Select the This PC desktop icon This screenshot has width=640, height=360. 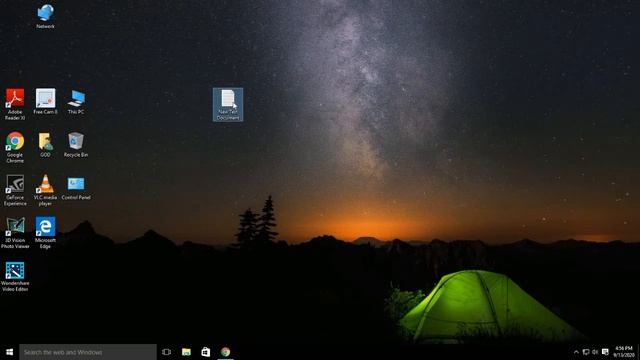(x=76, y=102)
